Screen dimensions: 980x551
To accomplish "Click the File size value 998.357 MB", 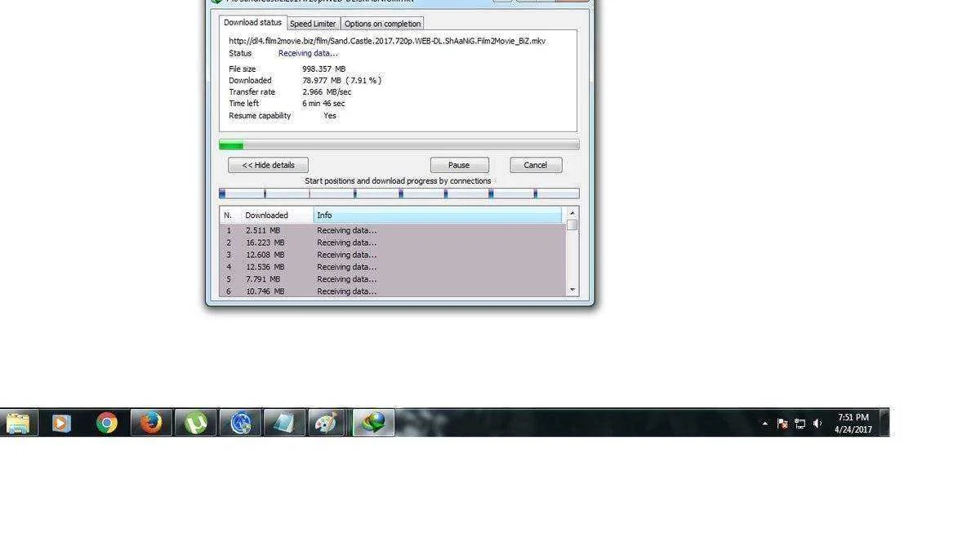I will click(x=323, y=69).
